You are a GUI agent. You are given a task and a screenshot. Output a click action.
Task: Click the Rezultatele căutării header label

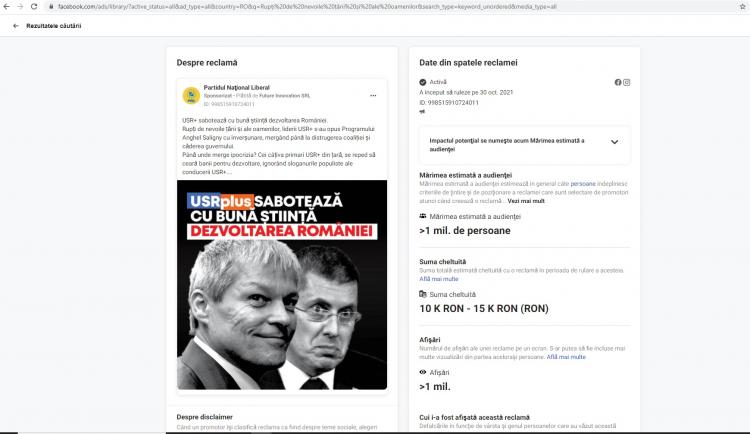54,26
